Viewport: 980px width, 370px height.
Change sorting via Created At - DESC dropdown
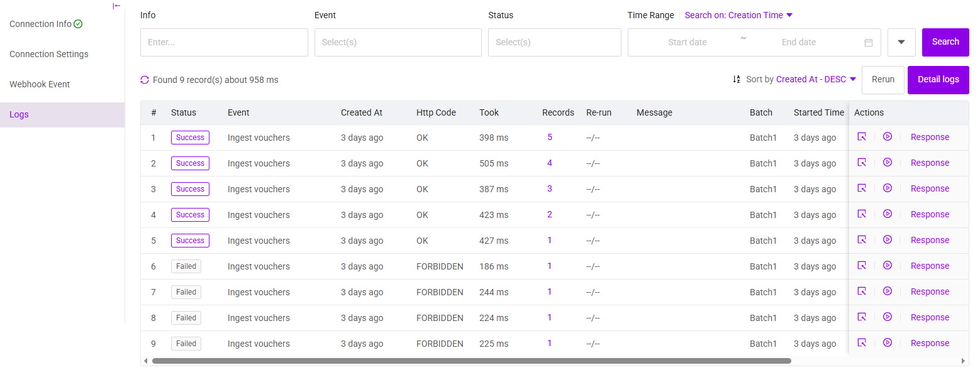(816, 80)
